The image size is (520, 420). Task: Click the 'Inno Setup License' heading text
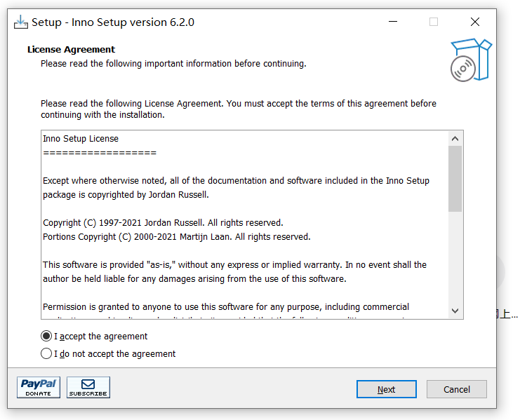(81, 138)
